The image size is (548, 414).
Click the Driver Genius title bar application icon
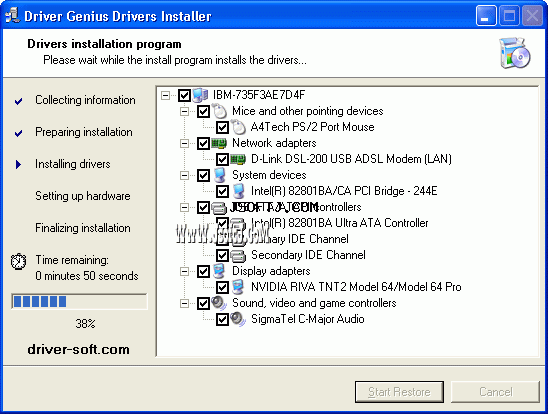click(x=13, y=16)
